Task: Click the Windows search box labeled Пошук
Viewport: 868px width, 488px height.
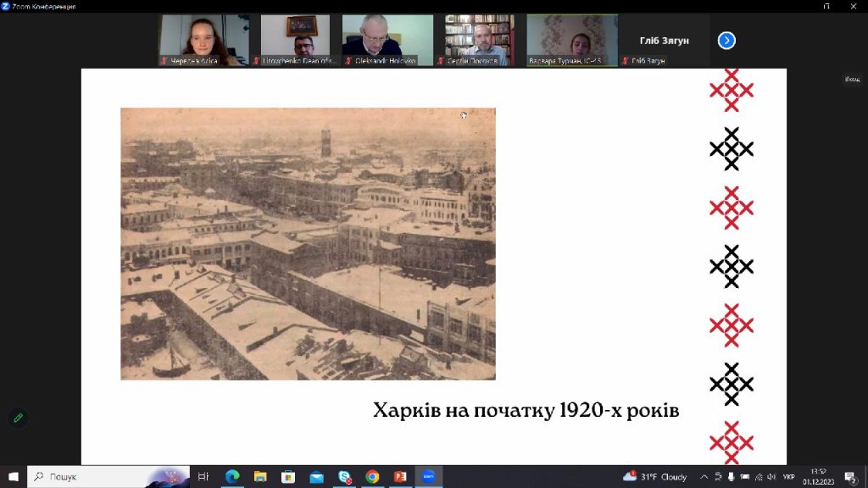Action: pos(108,476)
